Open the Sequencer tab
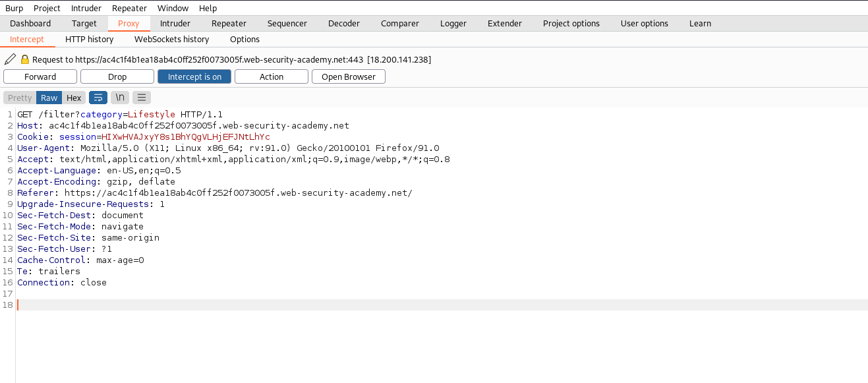The image size is (868, 383). point(287,23)
